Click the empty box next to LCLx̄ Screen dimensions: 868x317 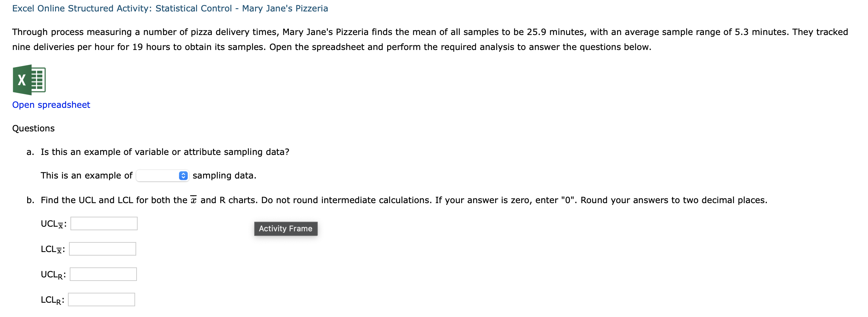(102, 249)
